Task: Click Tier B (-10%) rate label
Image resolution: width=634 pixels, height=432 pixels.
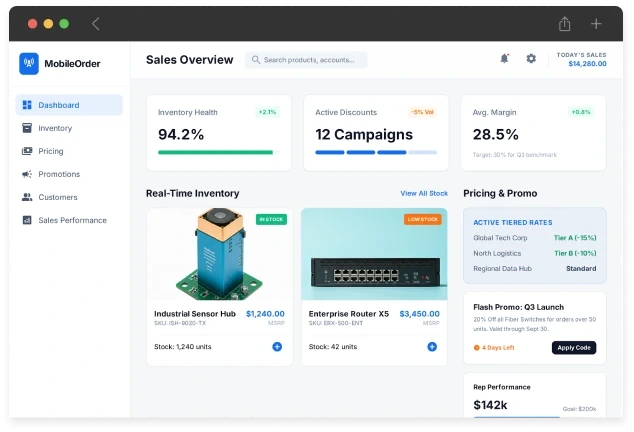Action: (x=575, y=253)
